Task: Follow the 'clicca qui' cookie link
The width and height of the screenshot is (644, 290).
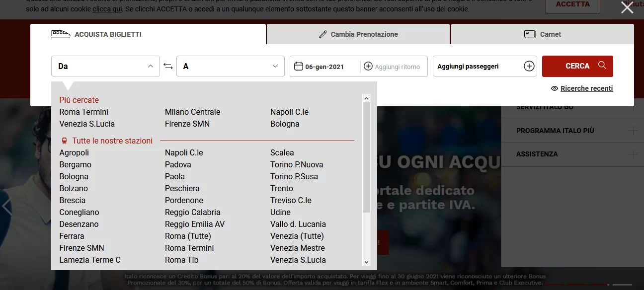Action: (x=107, y=9)
